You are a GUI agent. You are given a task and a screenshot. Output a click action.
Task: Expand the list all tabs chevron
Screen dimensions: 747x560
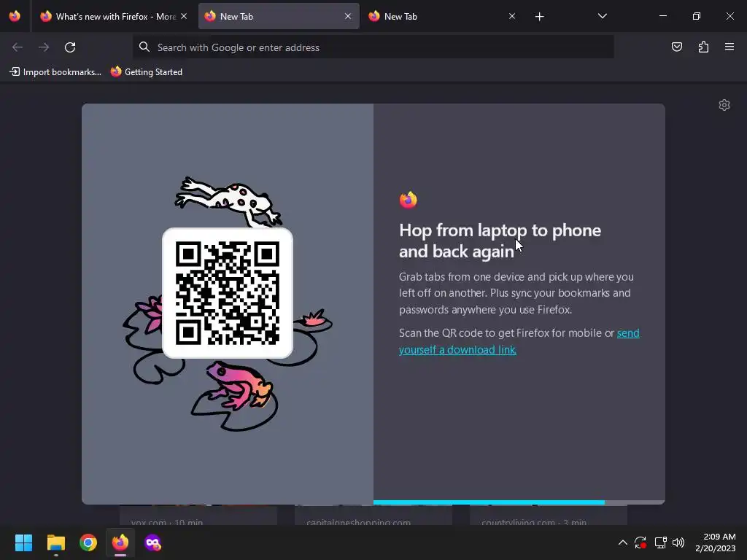602,16
